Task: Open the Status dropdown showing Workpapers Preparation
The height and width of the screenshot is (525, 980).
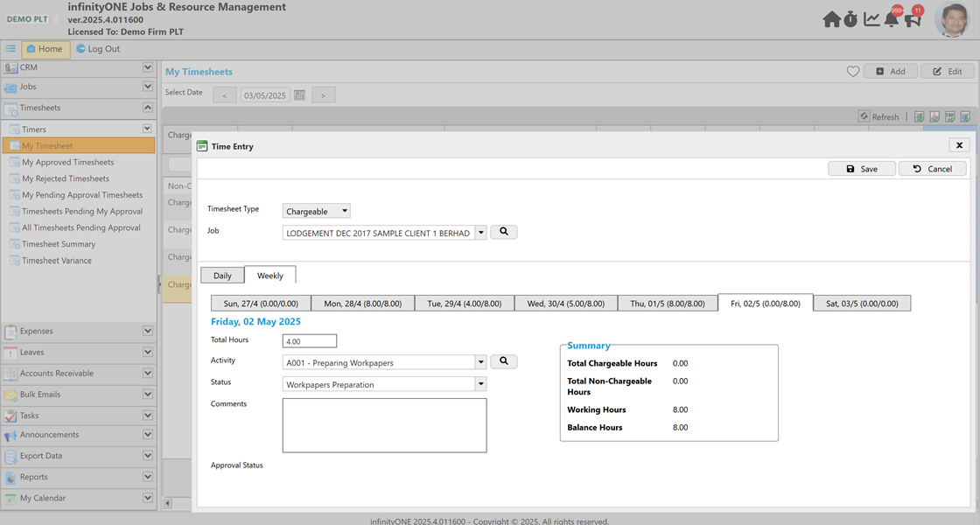Action: [480, 383]
